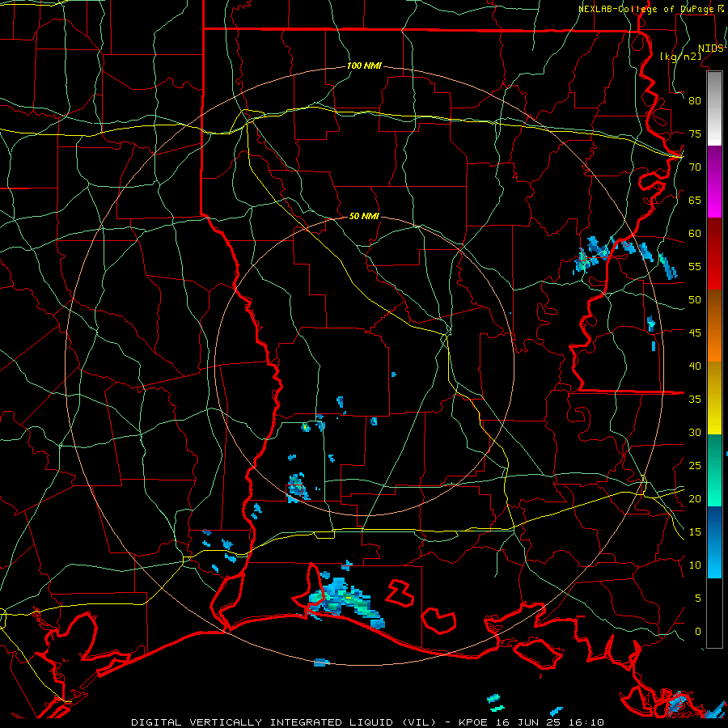728x728 pixels.
Task: Click the 50 NMI range ring label
Action: click(364, 216)
